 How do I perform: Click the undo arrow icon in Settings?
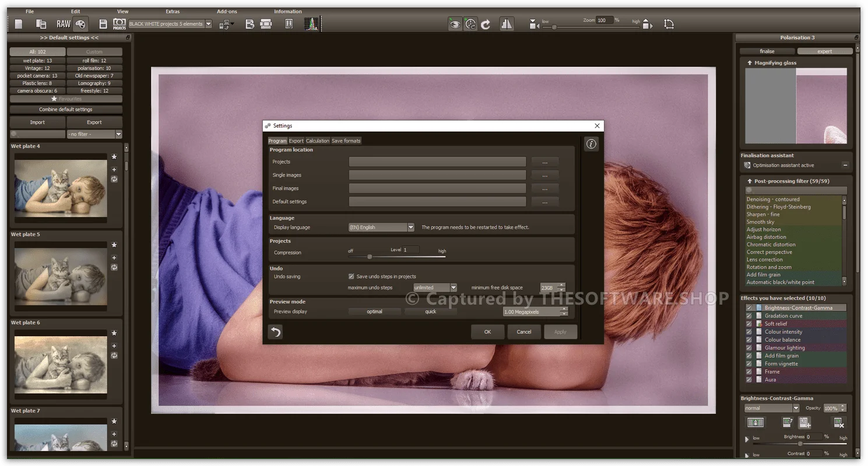click(x=275, y=332)
